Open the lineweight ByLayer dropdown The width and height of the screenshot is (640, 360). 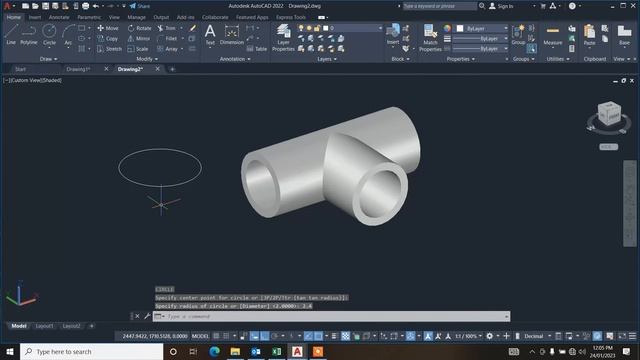tap(482, 38)
